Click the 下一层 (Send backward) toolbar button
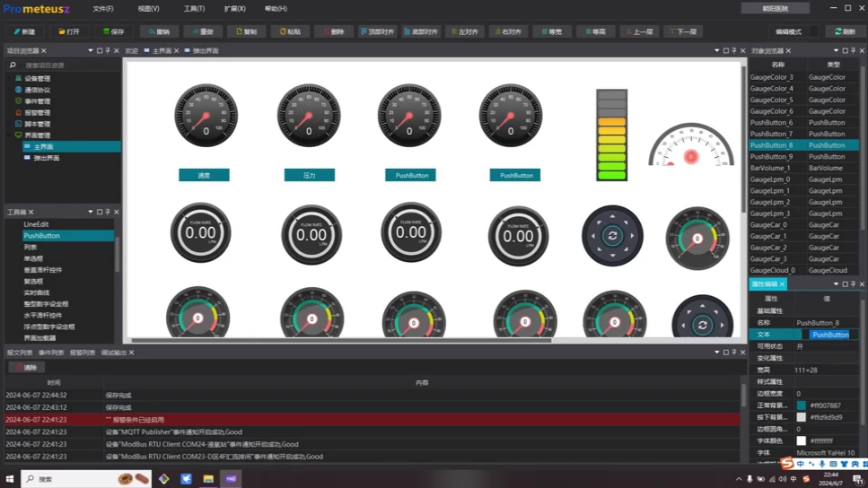 coord(682,31)
